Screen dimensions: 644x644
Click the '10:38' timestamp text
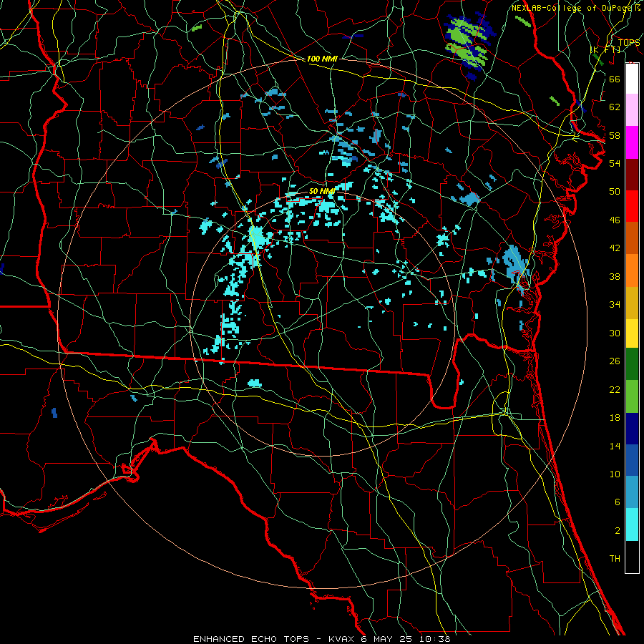434,639
